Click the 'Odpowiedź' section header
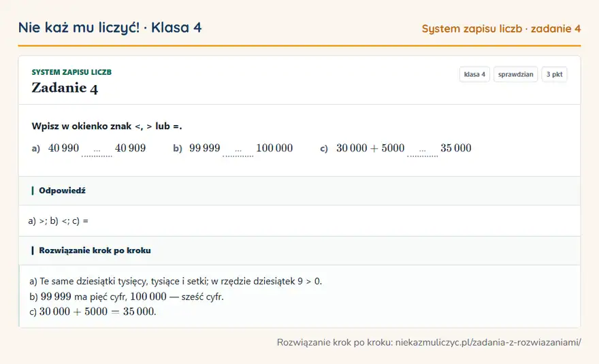The image size is (599, 364). 299,191
